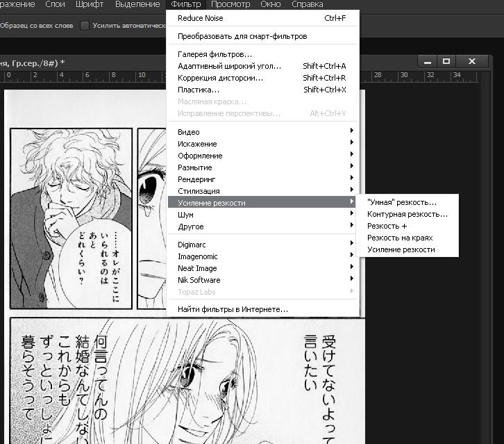The image size is (504, 444).
Task: Click the document title tab Гр.сер./8#
Action: click(x=32, y=63)
